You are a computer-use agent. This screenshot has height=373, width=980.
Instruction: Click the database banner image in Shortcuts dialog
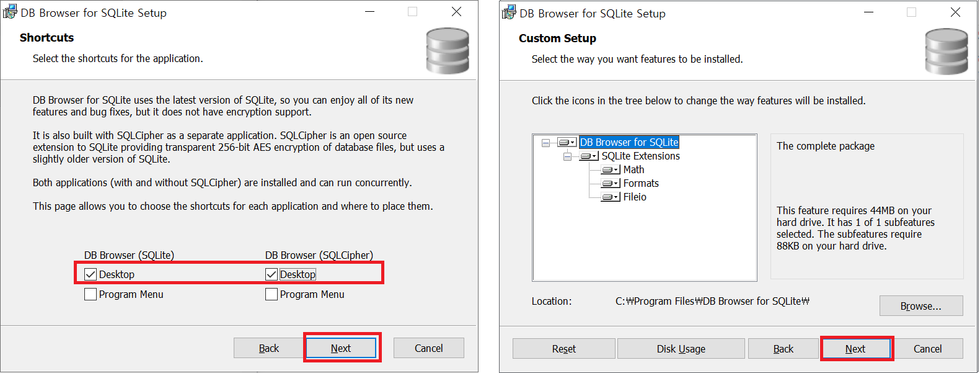[447, 51]
